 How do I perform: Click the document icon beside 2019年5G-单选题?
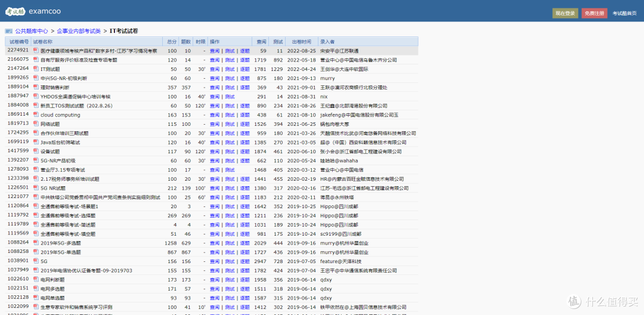pyautogui.click(x=36, y=252)
